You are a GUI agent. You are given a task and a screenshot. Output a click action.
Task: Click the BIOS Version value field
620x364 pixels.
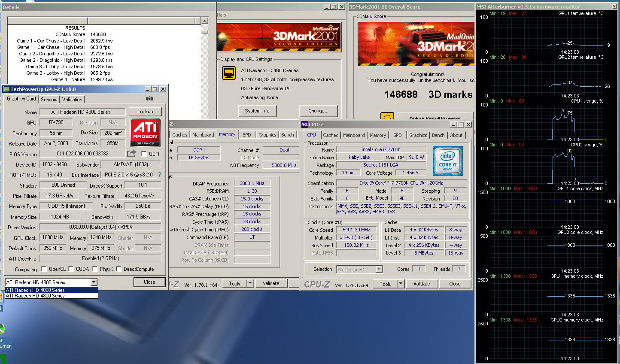click(83, 154)
